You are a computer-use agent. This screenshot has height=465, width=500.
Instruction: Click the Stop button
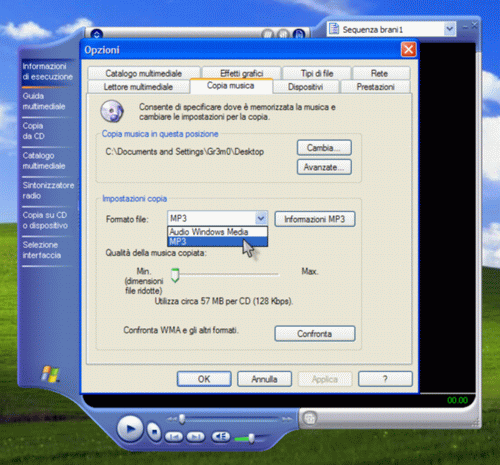[154, 432]
